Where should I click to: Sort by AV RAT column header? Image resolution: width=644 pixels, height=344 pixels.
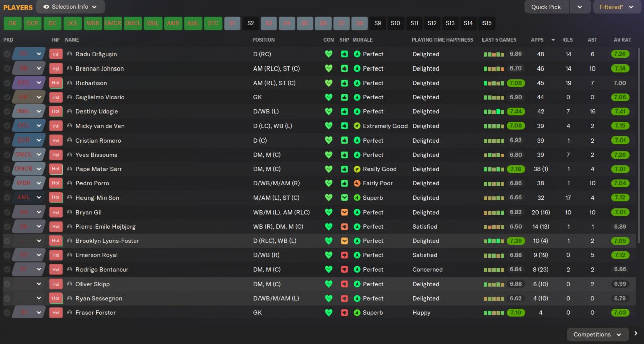click(622, 40)
